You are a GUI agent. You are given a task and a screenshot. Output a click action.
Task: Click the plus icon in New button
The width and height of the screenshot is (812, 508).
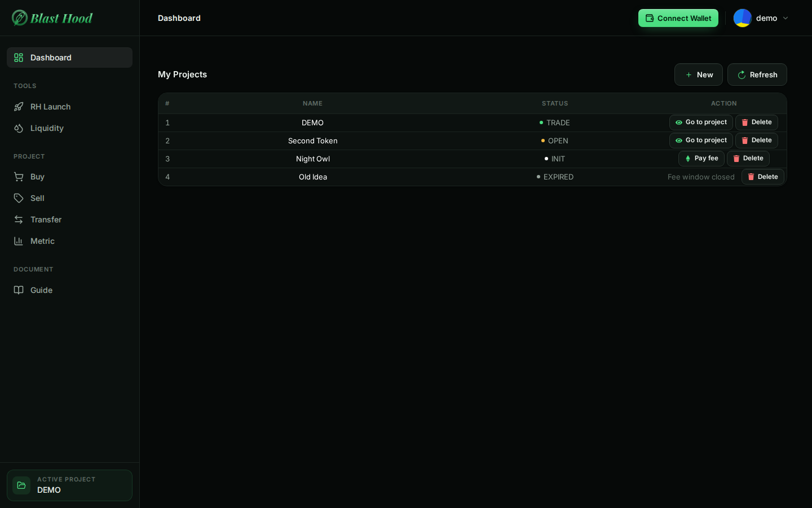point(689,75)
